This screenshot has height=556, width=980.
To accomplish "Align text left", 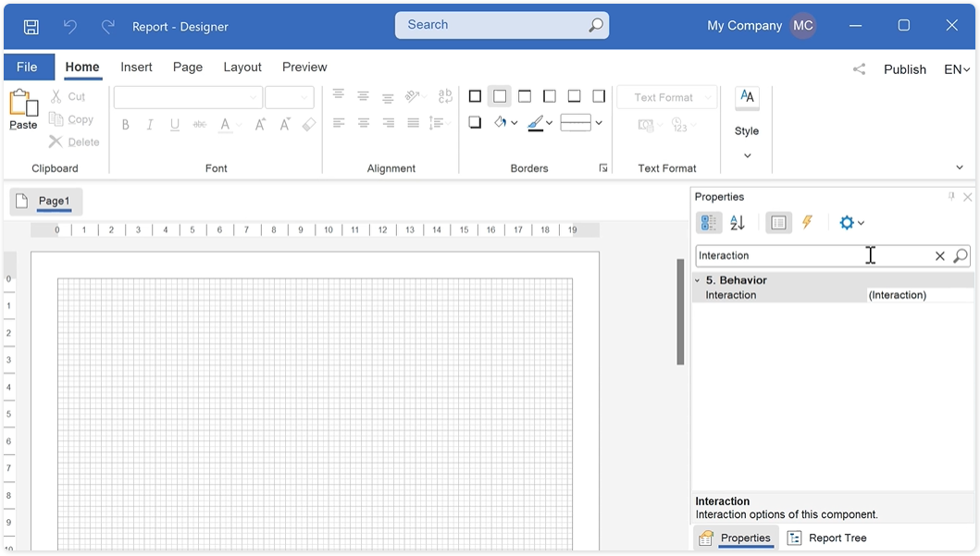I will click(338, 123).
